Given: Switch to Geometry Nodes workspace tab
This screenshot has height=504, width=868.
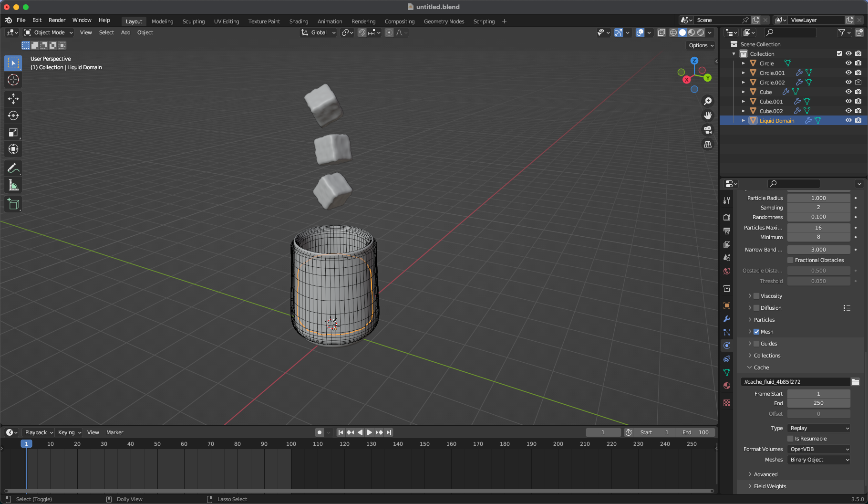Looking at the screenshot, I should point(444,21).
